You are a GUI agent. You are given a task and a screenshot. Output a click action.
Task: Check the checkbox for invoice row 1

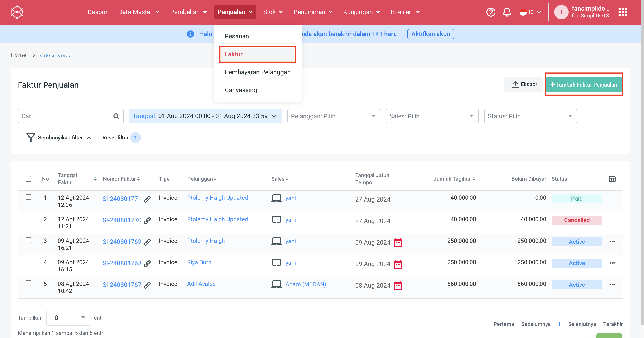tap(28, 197)
